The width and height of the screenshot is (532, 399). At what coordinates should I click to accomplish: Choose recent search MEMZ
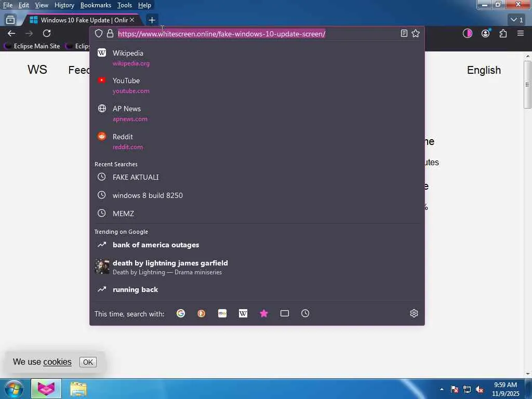coord(257,214)
